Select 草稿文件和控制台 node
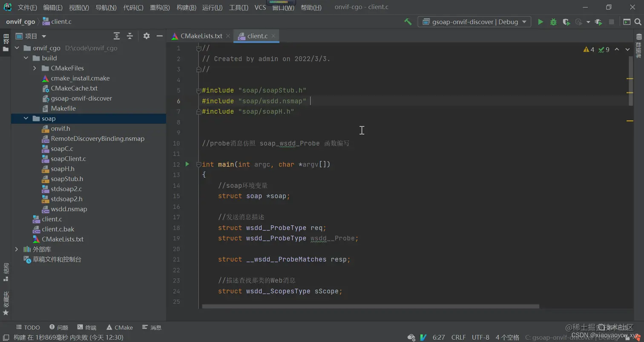Image resolution: width=644 pixels, height=342 pixels. (x=57, y=259)
